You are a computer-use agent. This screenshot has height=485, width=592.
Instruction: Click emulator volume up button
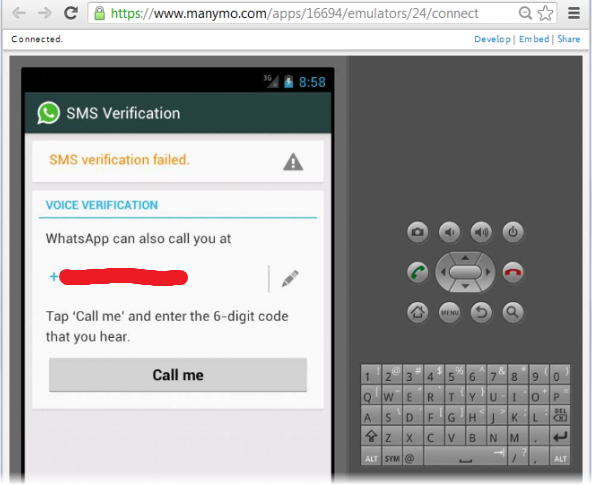point(481,232)
